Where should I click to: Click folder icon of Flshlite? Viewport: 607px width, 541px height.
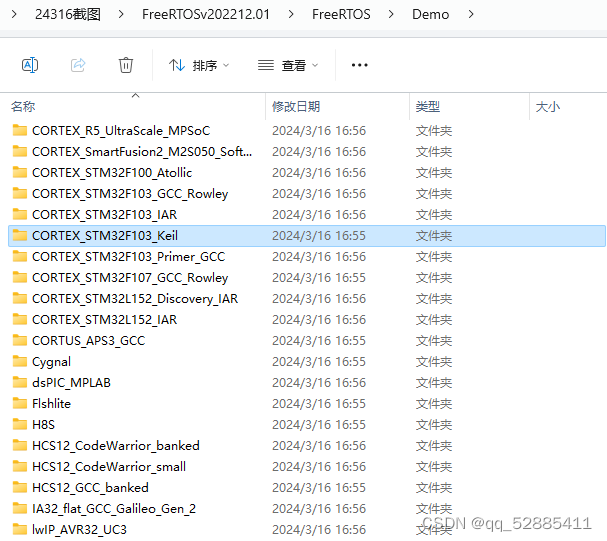click(x=20, y=403)
